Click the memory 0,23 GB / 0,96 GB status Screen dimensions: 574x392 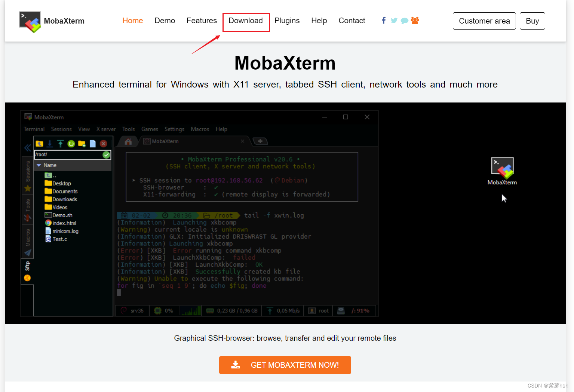click(x=232, y=311)
